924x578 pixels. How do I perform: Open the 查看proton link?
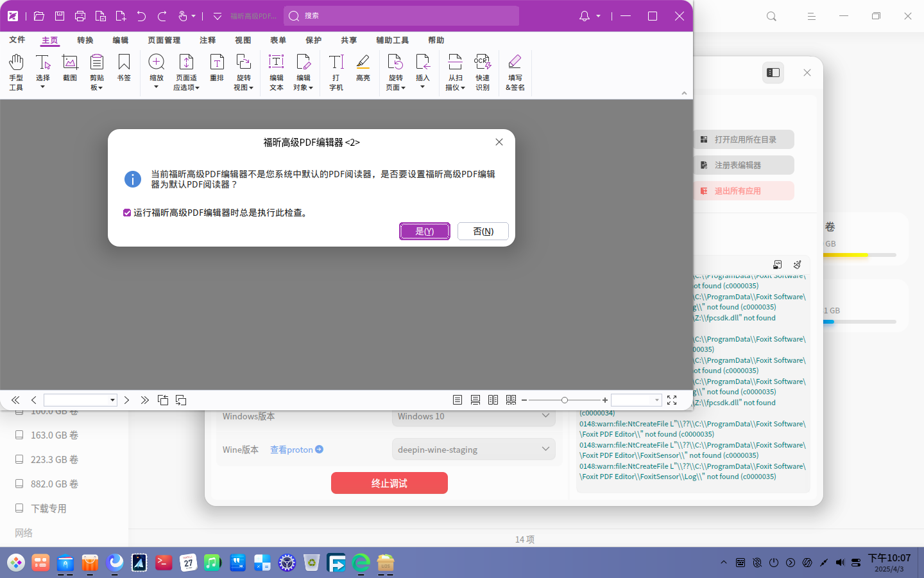[296, 450]
